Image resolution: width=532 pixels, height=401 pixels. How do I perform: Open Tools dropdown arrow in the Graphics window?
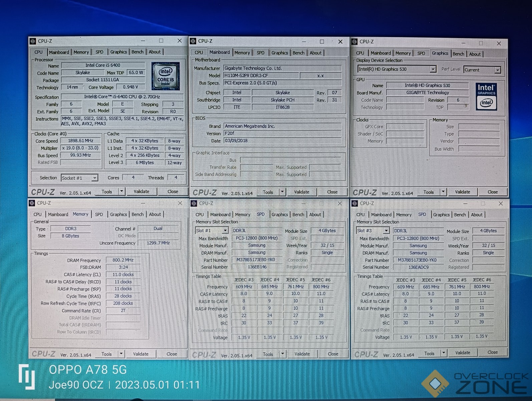pyautogui.click(x=443, y=192)
